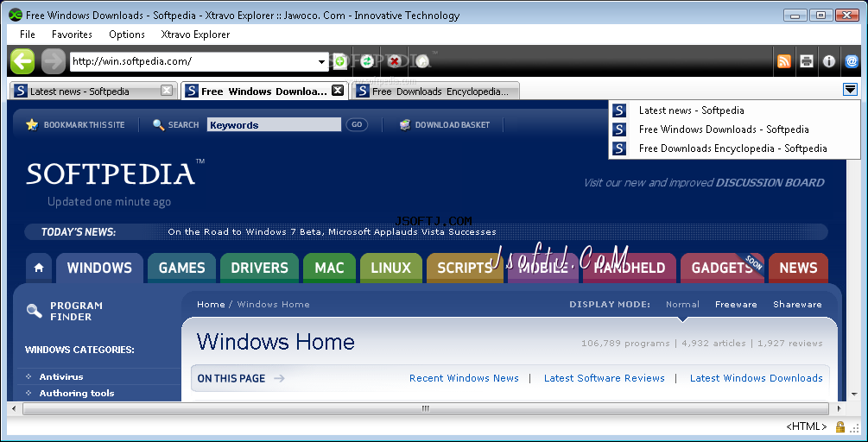Open the Antivirus category
The image size is (868, 442).
[61, 376]
